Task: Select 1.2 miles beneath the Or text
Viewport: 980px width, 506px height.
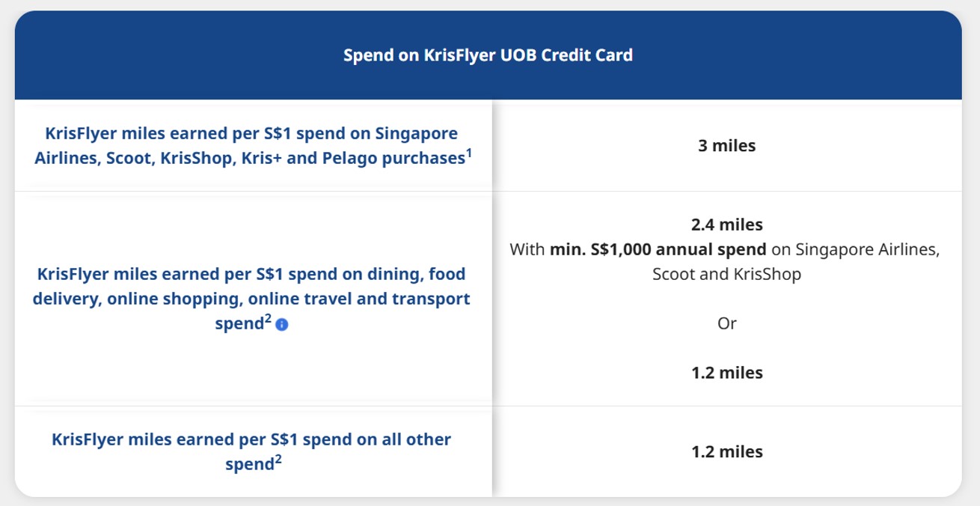Action: 727,373
